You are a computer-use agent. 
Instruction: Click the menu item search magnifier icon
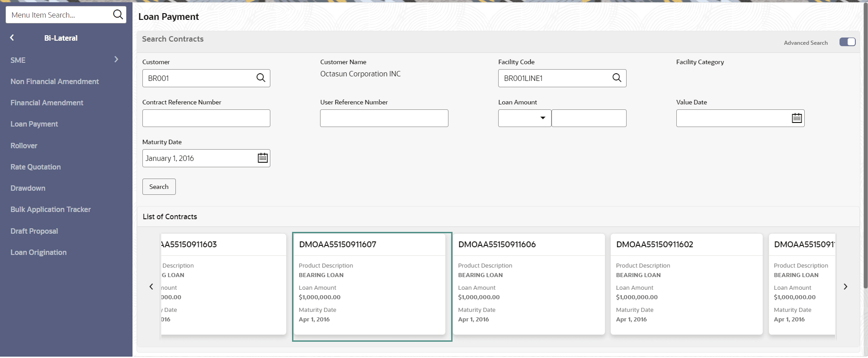pyautogui.click(x=118, y=14)
